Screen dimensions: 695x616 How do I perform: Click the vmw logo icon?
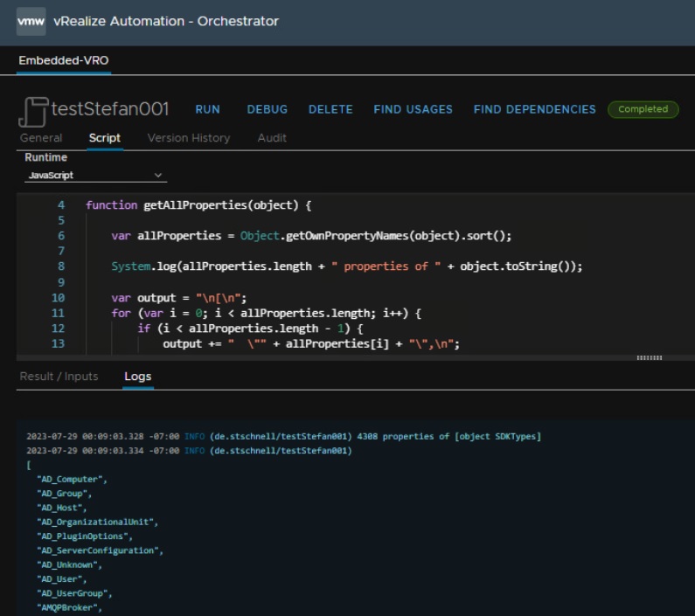click(31, 21)
